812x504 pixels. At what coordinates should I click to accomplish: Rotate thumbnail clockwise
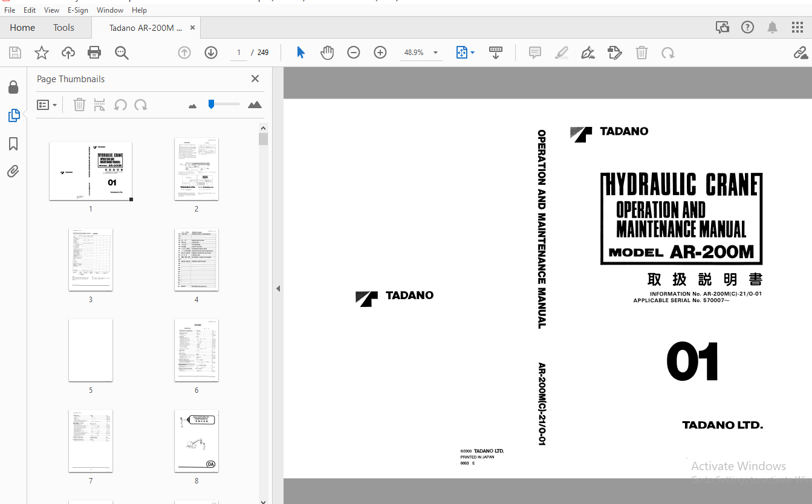click(141, 105)
